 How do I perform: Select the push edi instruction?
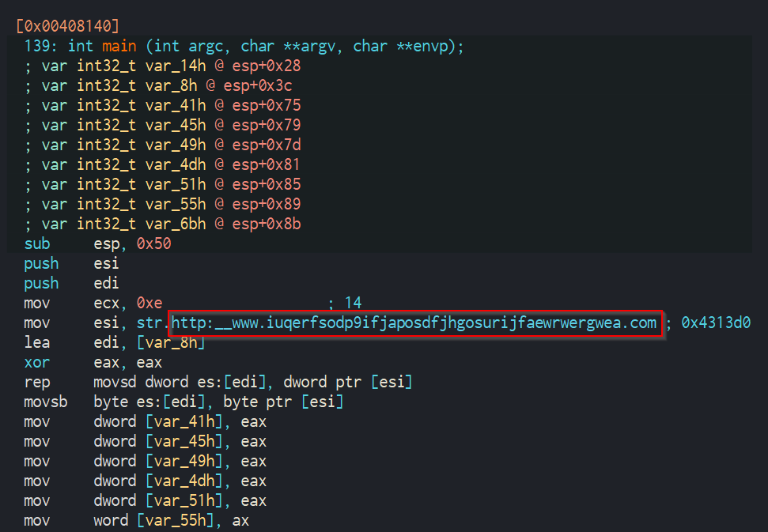point(71,283)
